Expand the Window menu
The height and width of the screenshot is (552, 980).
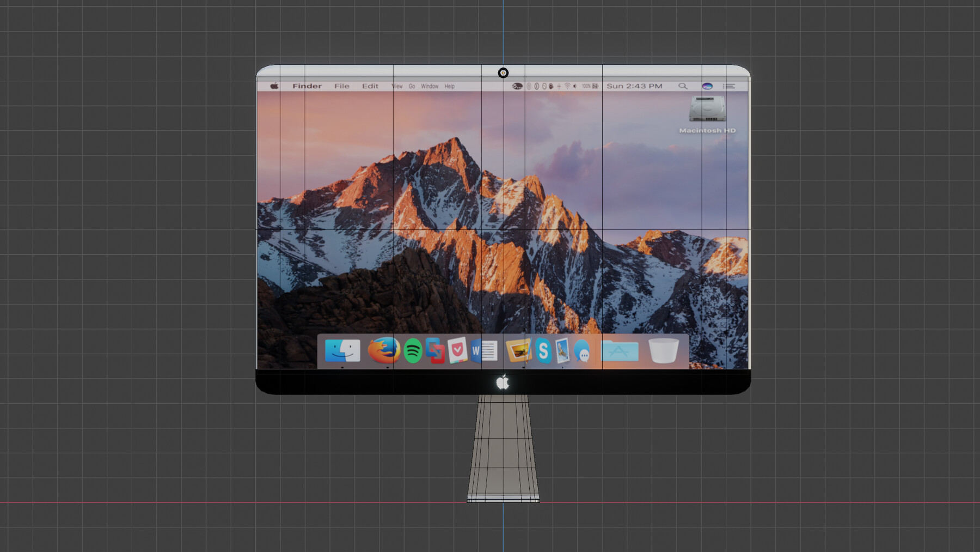pos(430,86)
